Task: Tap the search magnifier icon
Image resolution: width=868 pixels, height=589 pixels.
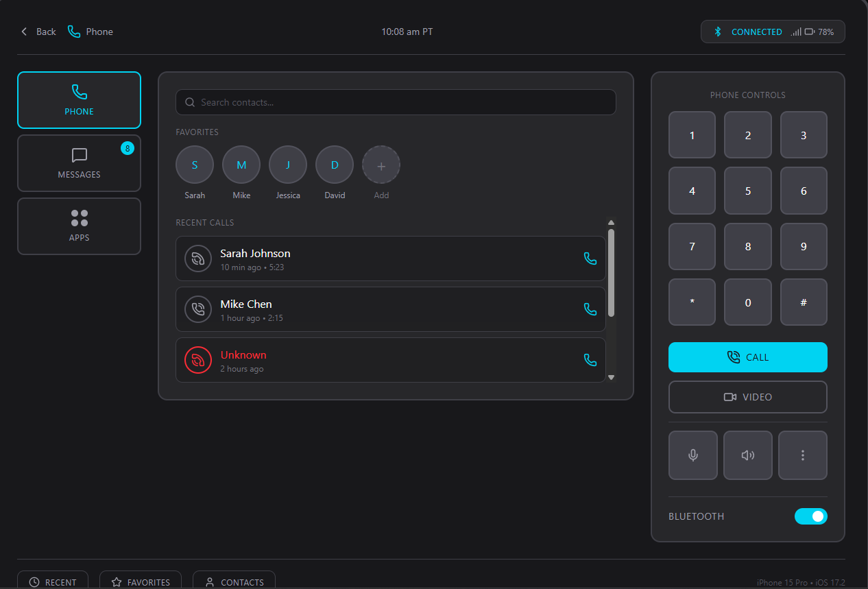Action: tap(190, 102)
